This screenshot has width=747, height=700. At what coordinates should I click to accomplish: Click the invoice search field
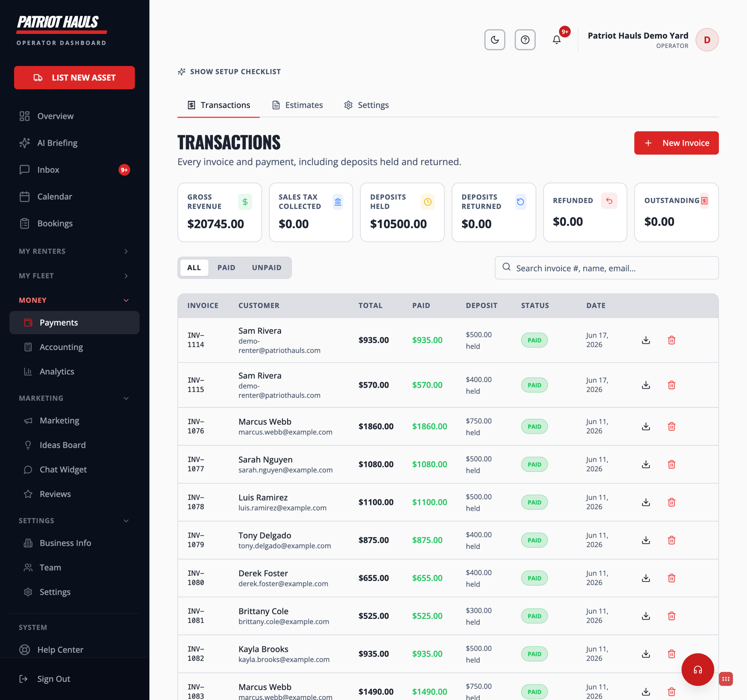[x=606, y=268]
